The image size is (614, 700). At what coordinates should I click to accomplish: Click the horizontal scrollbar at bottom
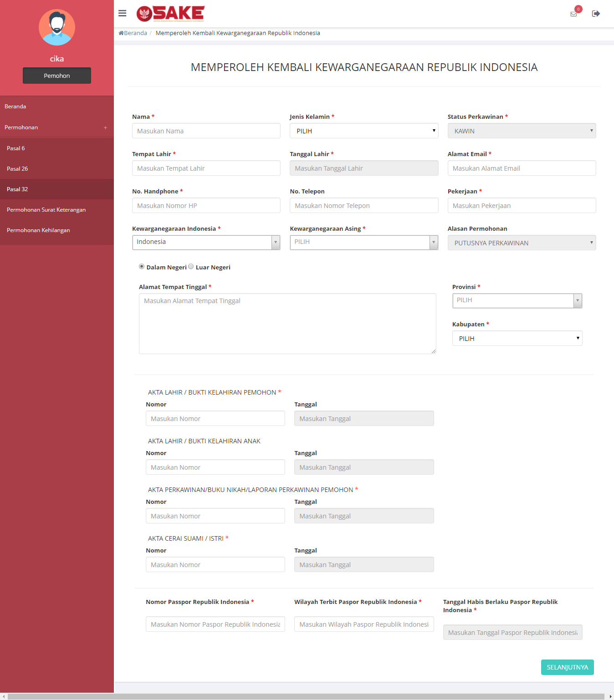point(306,696)
